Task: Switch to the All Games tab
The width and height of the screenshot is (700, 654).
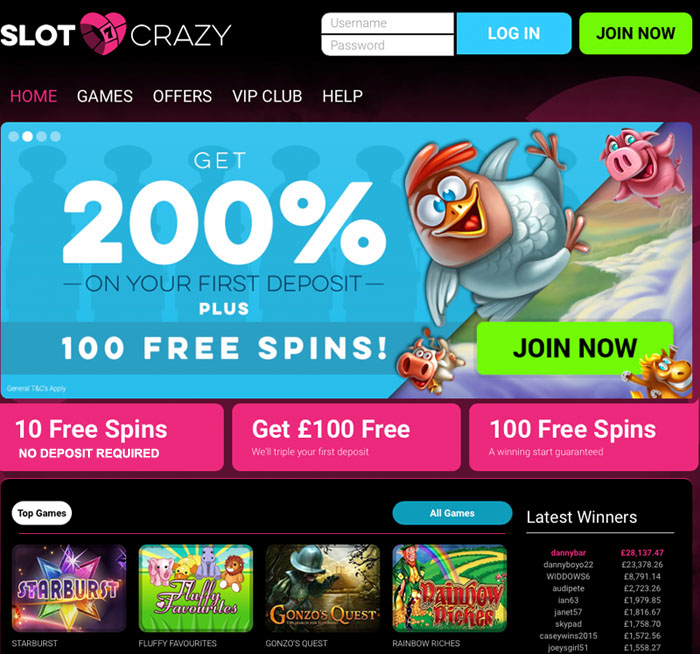Action: [452, 513]
